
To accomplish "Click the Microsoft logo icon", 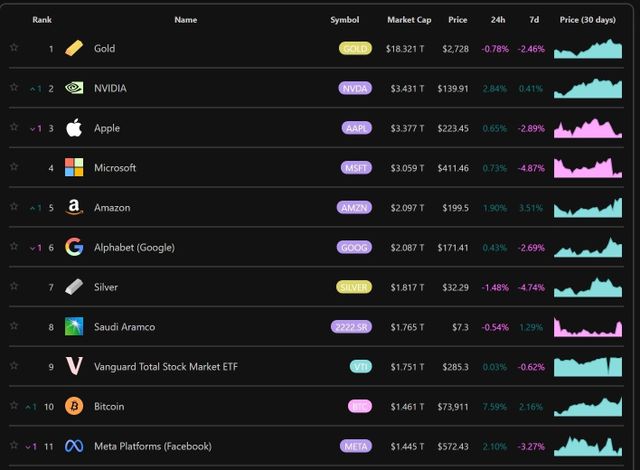I will (x=74, y=167).
